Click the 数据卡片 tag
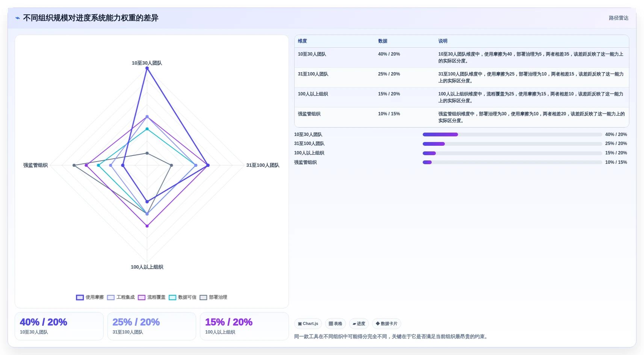The width and height of the screenshot is (644, 355). [x=387, y=323]
